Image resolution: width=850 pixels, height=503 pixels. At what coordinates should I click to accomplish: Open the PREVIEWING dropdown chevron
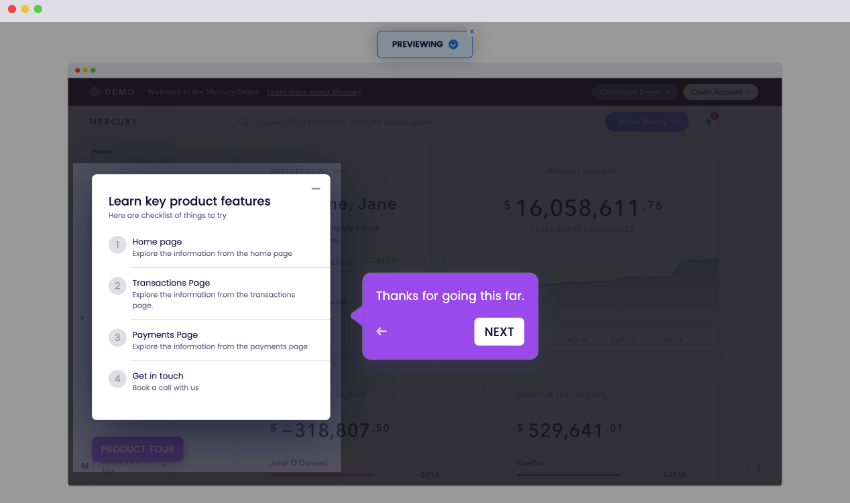point(453,44)
